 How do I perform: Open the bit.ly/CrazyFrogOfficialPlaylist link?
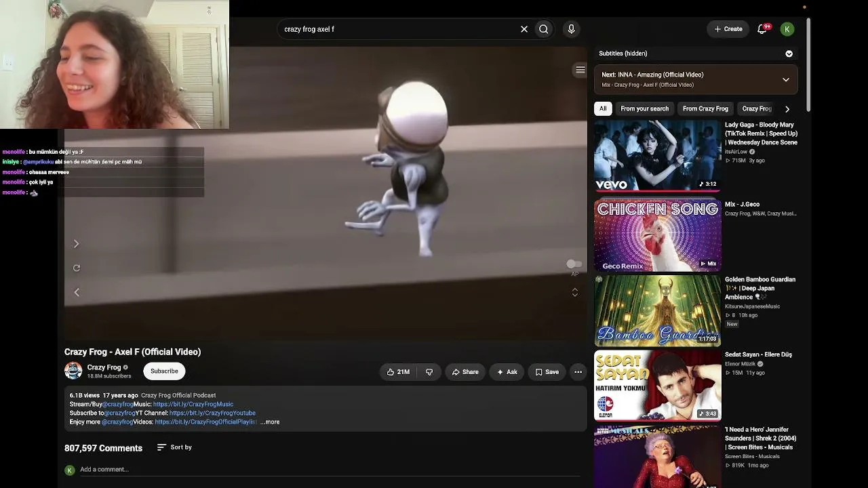(205, 422)
